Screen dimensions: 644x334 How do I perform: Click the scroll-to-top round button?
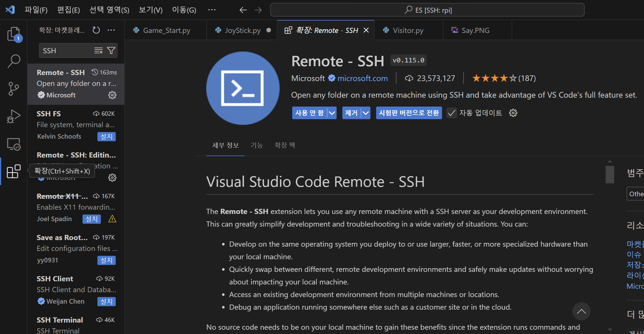(581, 311)
